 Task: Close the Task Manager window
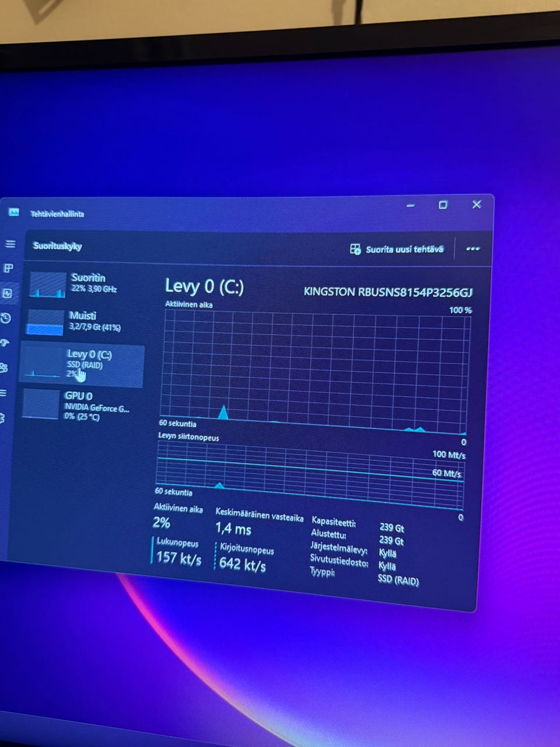pos(477,204)
